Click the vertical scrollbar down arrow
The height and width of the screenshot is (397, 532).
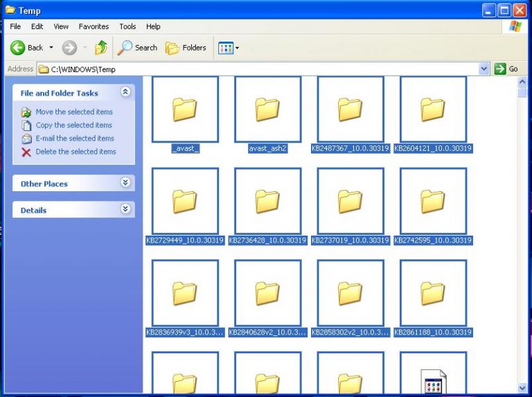pyautogui.click(x=523, y=388)
